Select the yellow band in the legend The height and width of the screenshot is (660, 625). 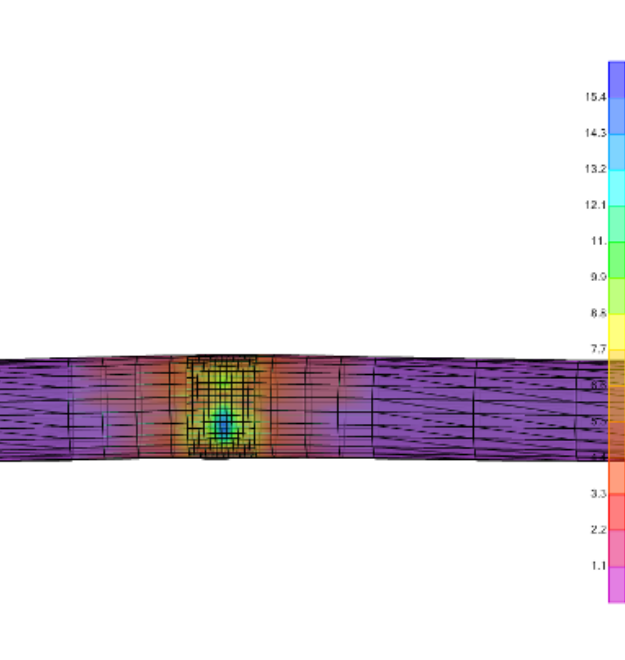(x=617, y=332)
